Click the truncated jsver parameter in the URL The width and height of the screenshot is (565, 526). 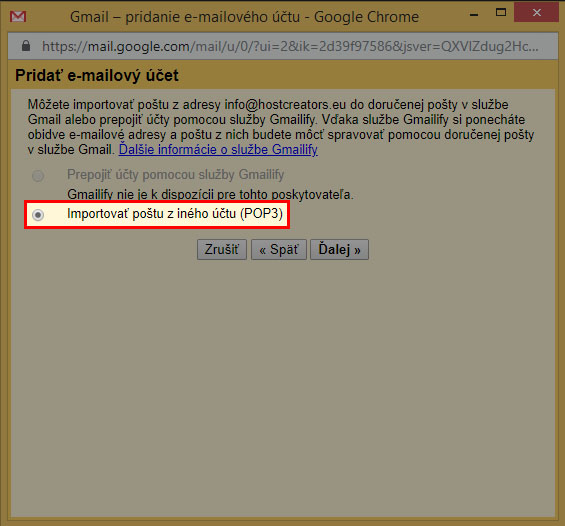pyautogui.click(x=467, y=46)
